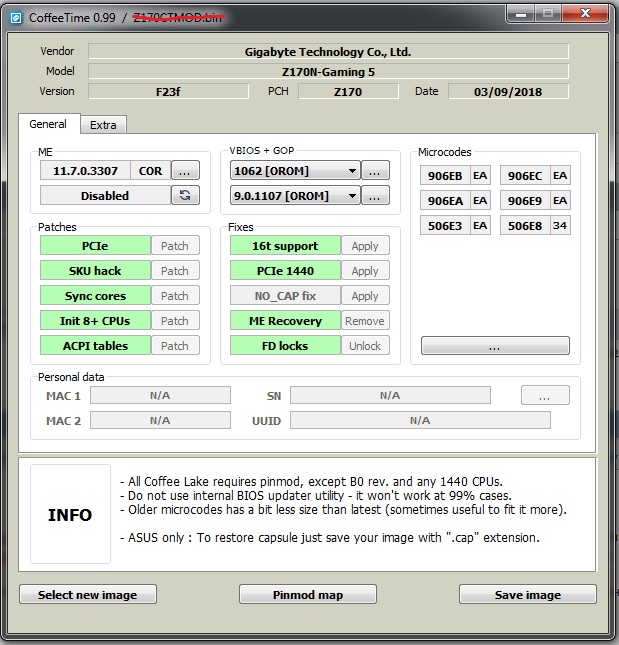619x645 pixels.
Task: Switch to the Extra tab
Action: [103, 125]
